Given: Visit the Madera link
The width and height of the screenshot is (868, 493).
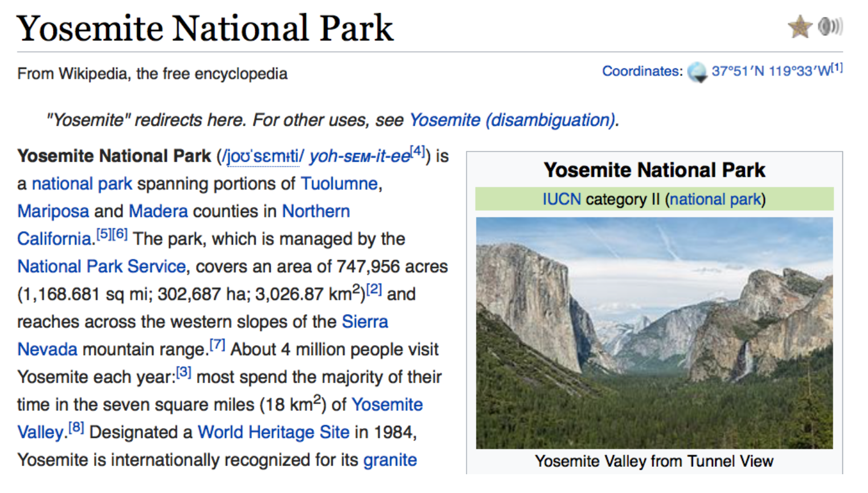Looking at the screenshot, I should pos(158,211).
